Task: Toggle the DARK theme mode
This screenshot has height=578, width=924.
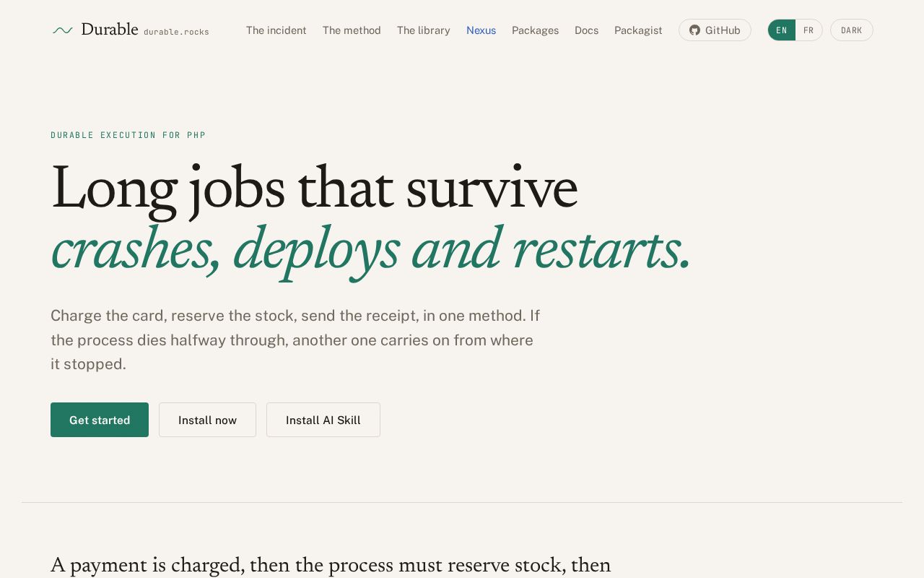Action: pyautogui.click(x=852, y=30)
